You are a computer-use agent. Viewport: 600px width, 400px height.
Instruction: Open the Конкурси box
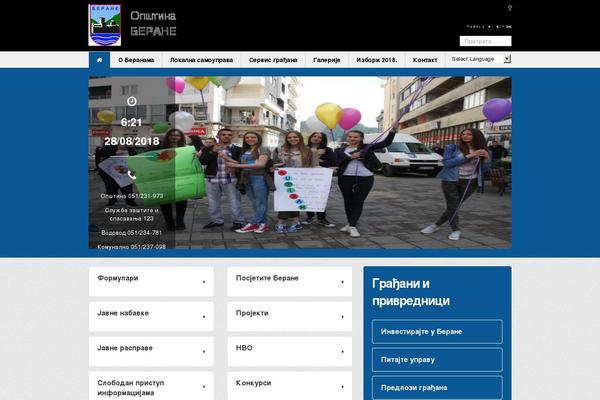coord(290,386)
